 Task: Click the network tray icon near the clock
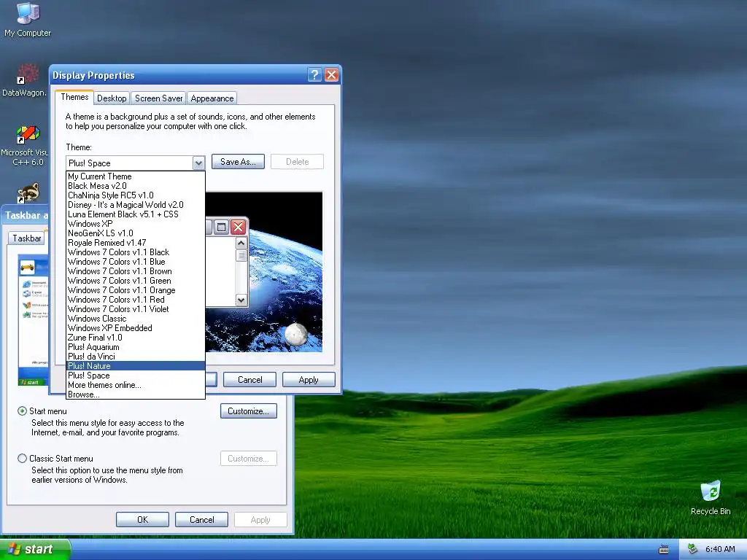click(x=693, y=549)
